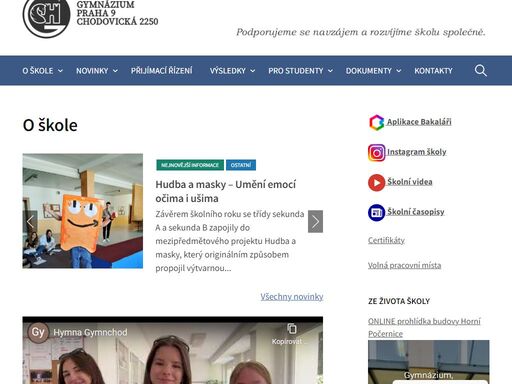Open the search magnifier icon in navbar

click(481, 71)
